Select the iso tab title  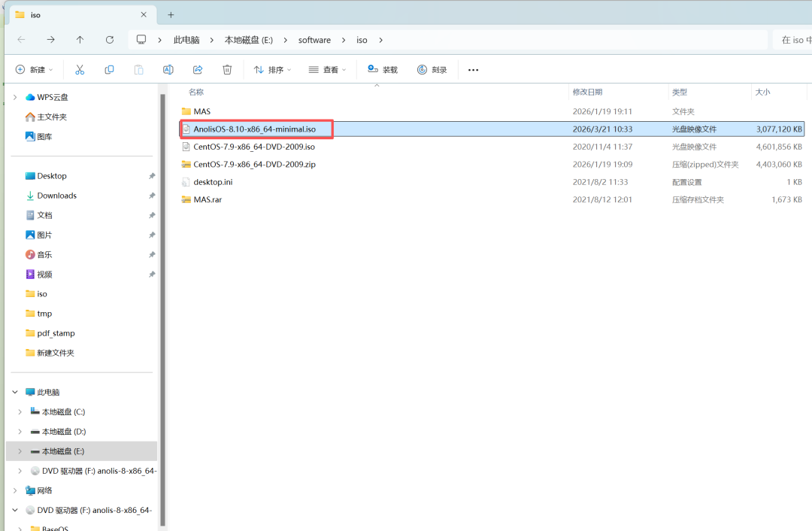tap(35, 15)
